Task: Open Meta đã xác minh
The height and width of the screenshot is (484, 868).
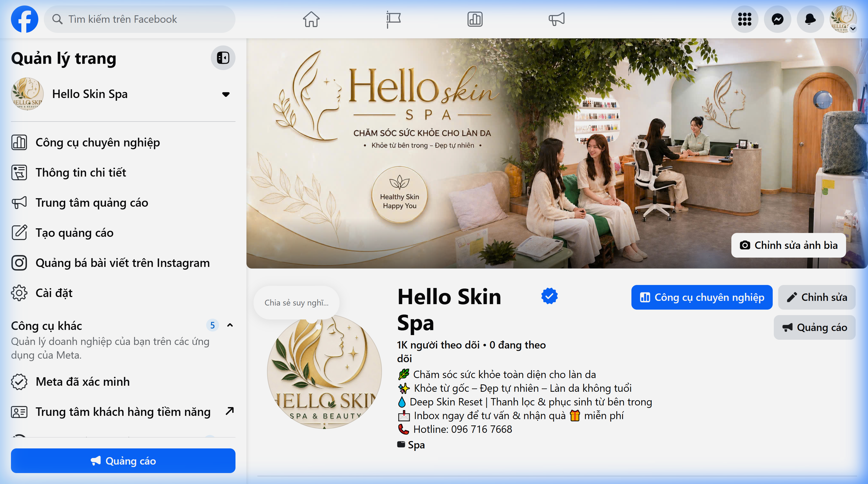Action: pos(123,382)
